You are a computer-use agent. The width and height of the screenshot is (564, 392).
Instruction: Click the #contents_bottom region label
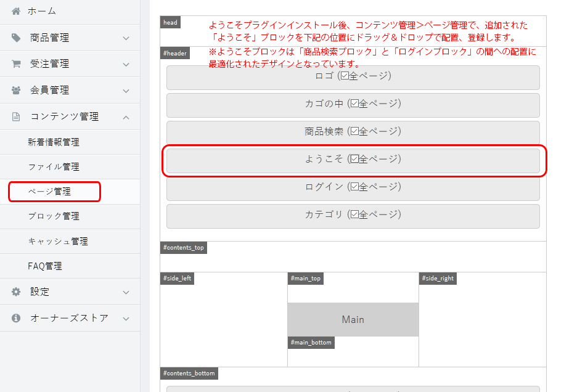tap(189, 374)
